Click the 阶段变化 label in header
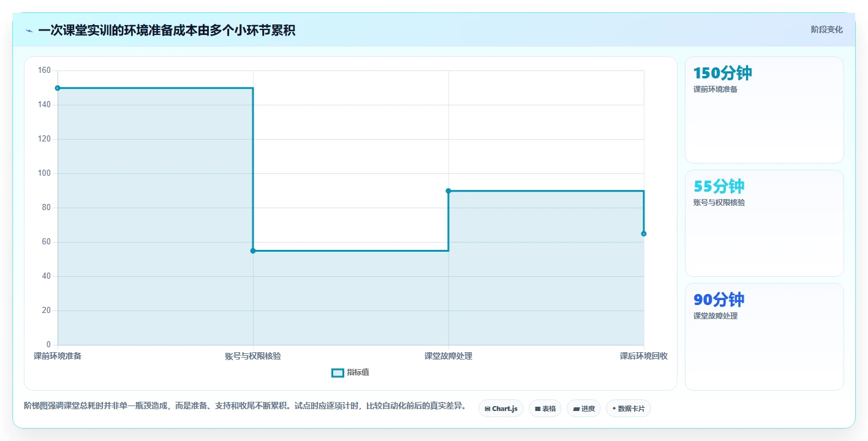Screen dimensions: 868x441 click(x=826, y=29)
